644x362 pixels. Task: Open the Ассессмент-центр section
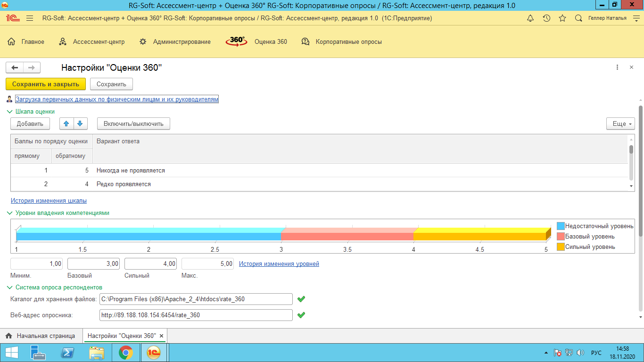click(92, 41)
